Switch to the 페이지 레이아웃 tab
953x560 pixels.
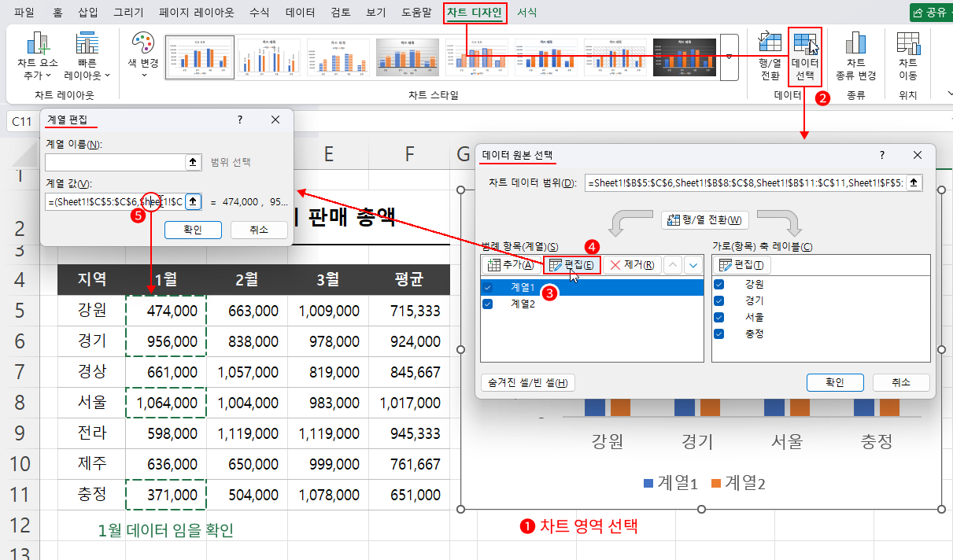tap(196, 13)
